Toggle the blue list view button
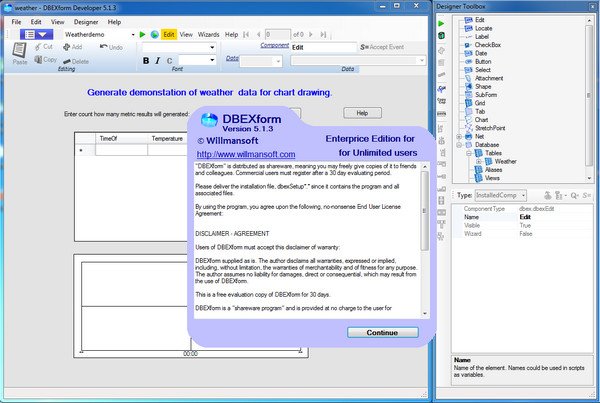600x403 pixels. (x=36, y=34)
